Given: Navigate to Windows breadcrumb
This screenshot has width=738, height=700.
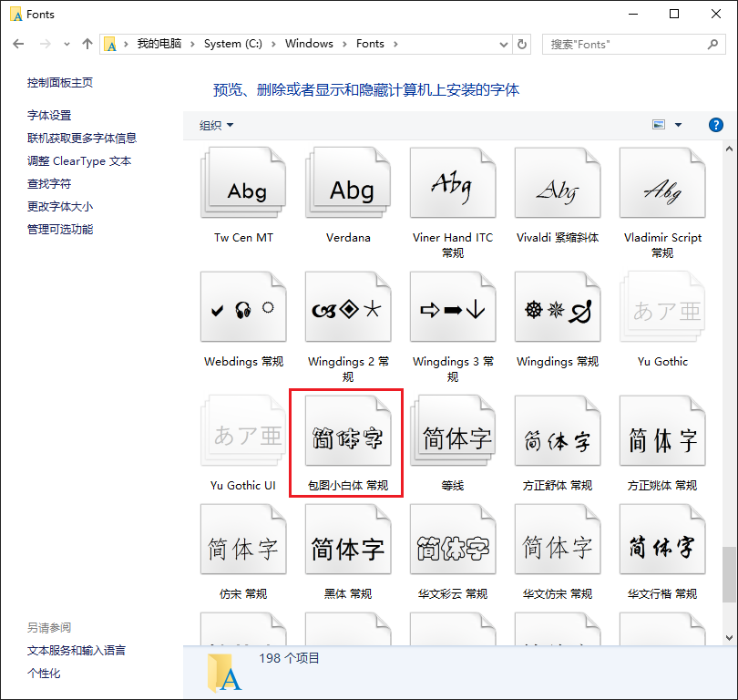Looking at the screenshot, I should pos(309,44).
